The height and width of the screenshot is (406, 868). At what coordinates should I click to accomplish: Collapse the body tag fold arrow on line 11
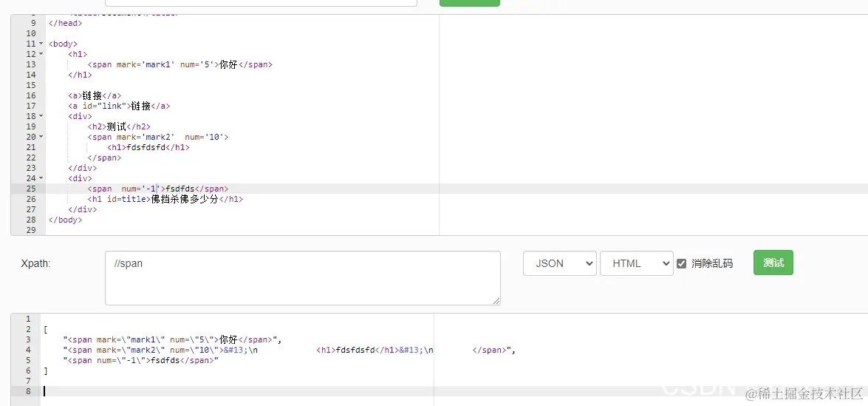tap(41, 44)
